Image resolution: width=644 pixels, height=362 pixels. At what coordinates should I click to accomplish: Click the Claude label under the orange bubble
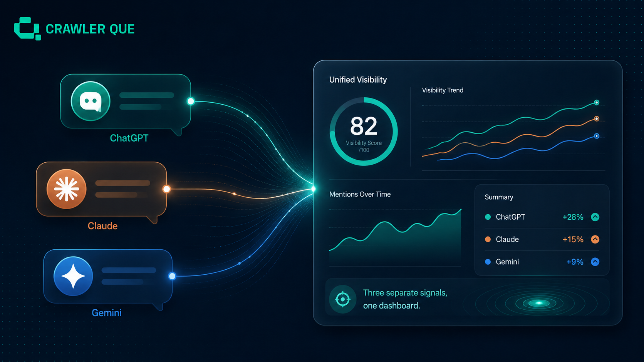tap(102, 226)
